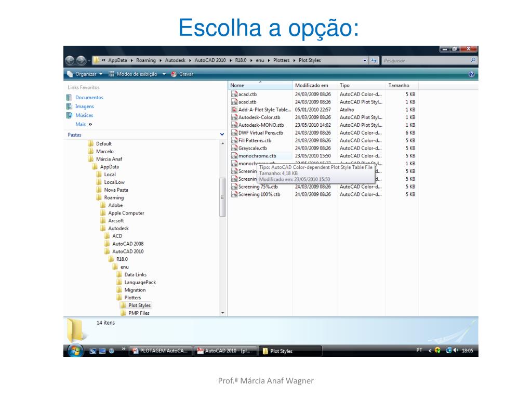Expand the Mais favorites chevron

(90, 125)
